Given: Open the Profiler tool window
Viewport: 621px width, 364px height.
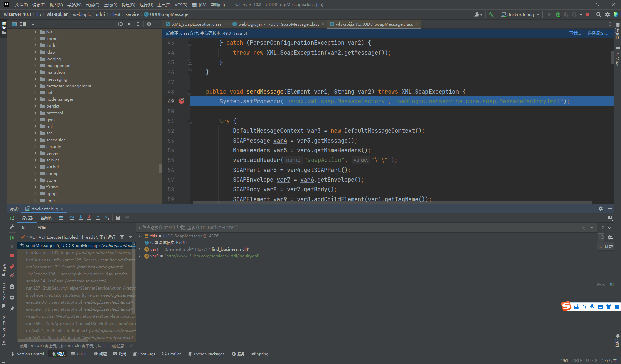Looking at the screenshot, I should pyautogui.click(x=171, y=354).
